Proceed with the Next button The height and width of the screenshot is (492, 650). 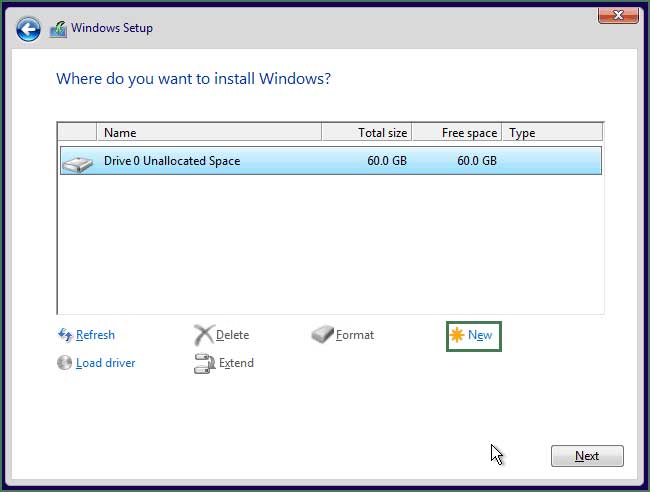click(587, 456)
